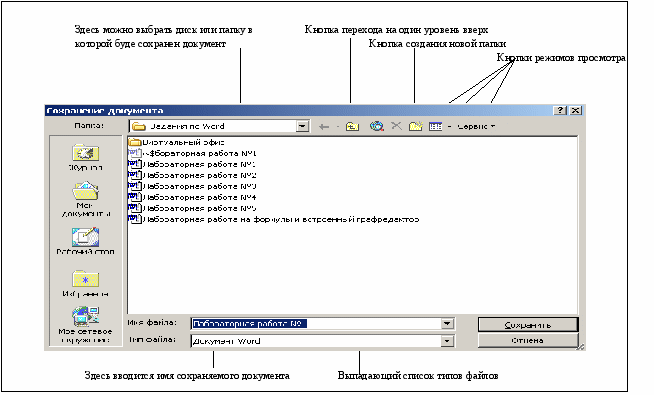Select Рабочий стол in the sidebar

(x=85, y=241)
